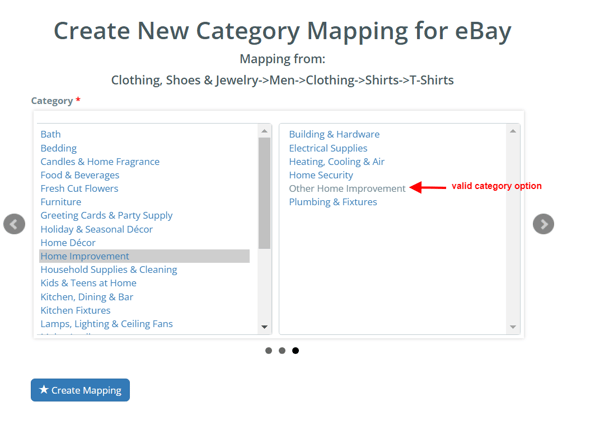Open Plumbing & Fixtures subcategory

click(333, 202)
